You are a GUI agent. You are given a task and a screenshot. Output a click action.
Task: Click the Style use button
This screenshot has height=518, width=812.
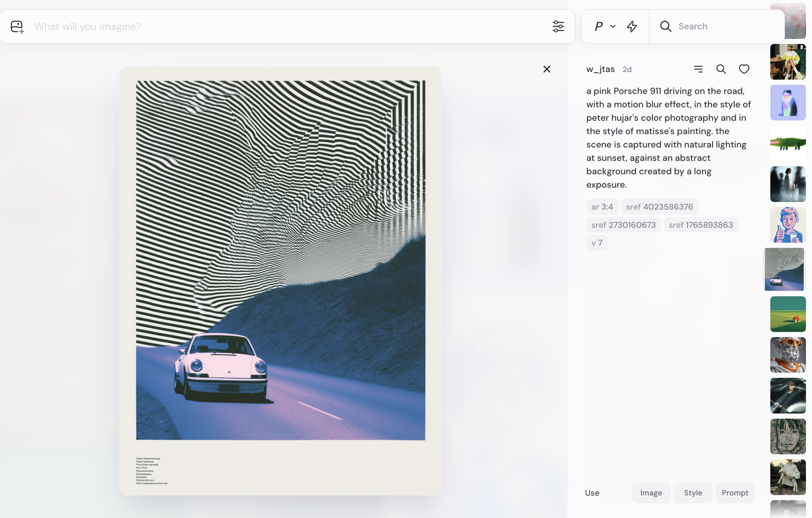pyautogui.click(x=693, y=493)
